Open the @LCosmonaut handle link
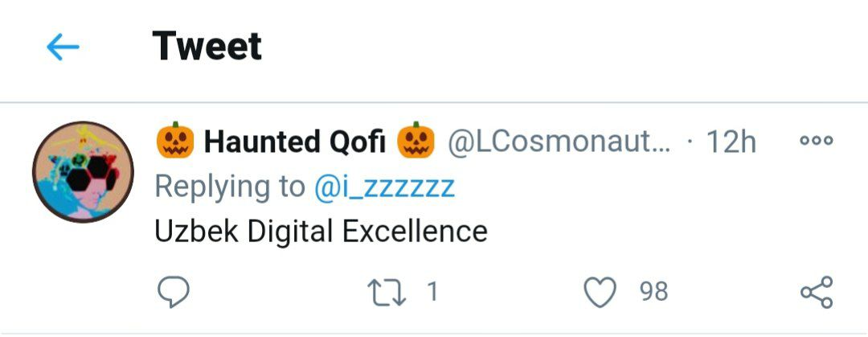Image resolution: width=868 pixels, height=337 pixels. pos(559,142)
